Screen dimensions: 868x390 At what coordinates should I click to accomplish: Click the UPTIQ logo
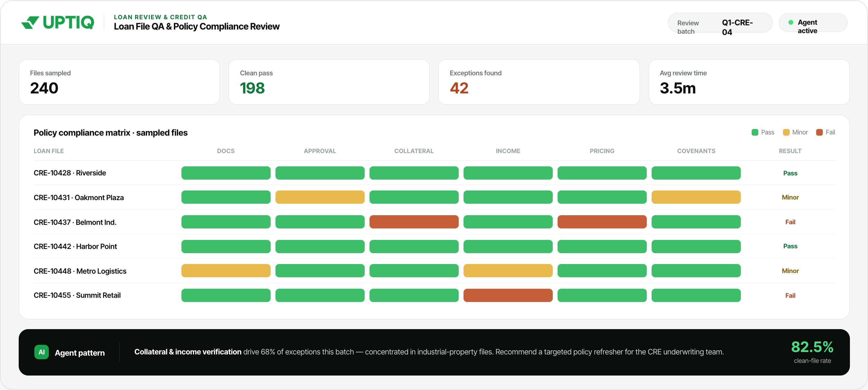point(58,23)
